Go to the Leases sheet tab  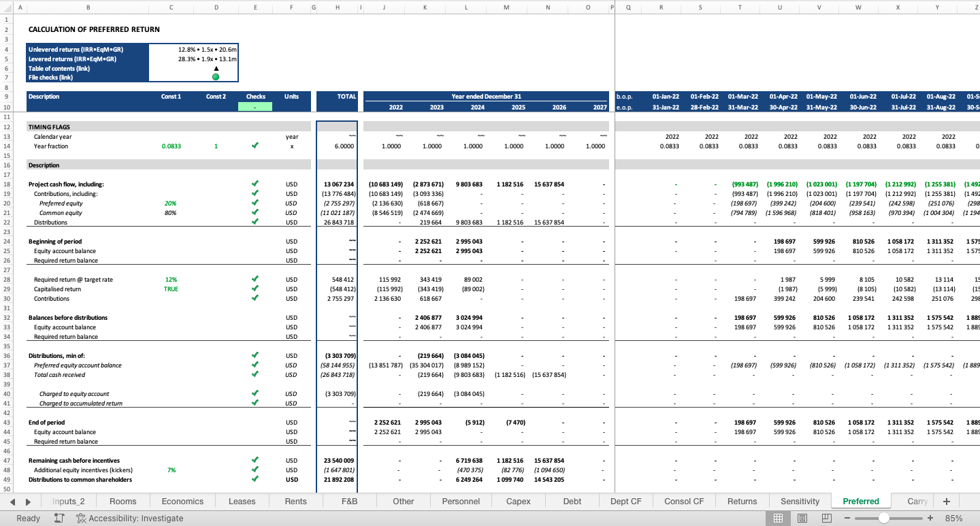tap(242, 502)
